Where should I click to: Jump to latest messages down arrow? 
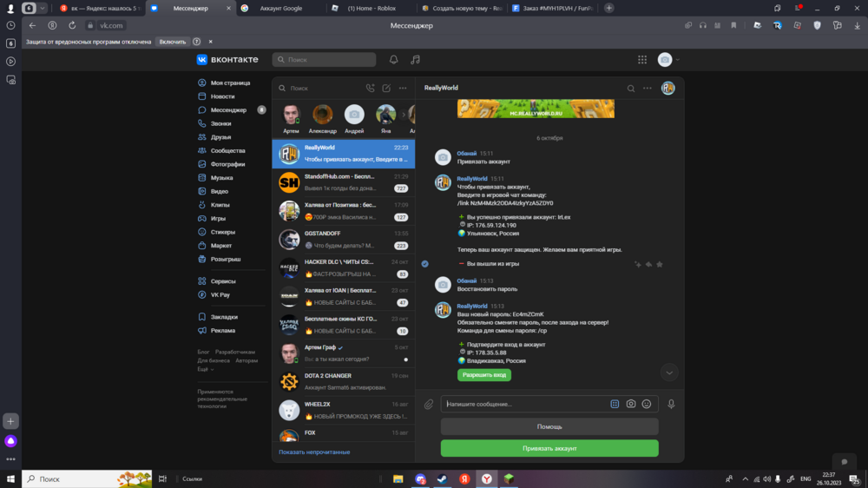point(669,373)
